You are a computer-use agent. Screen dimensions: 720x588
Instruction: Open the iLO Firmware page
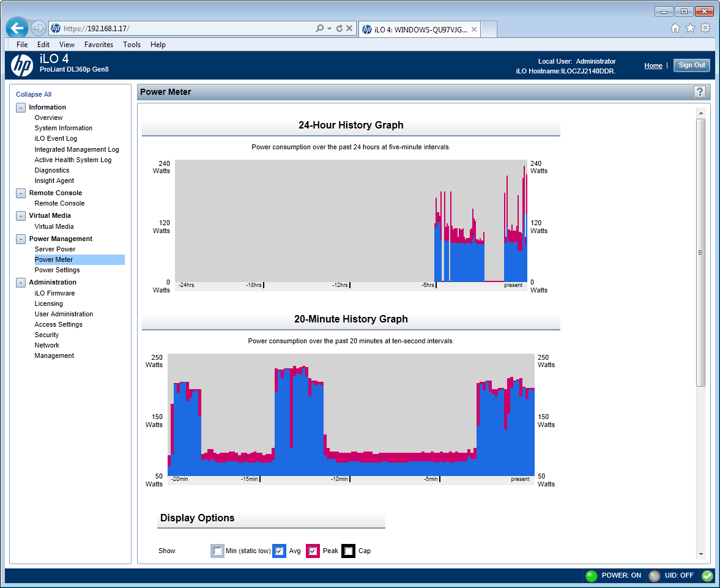(54, 293)
